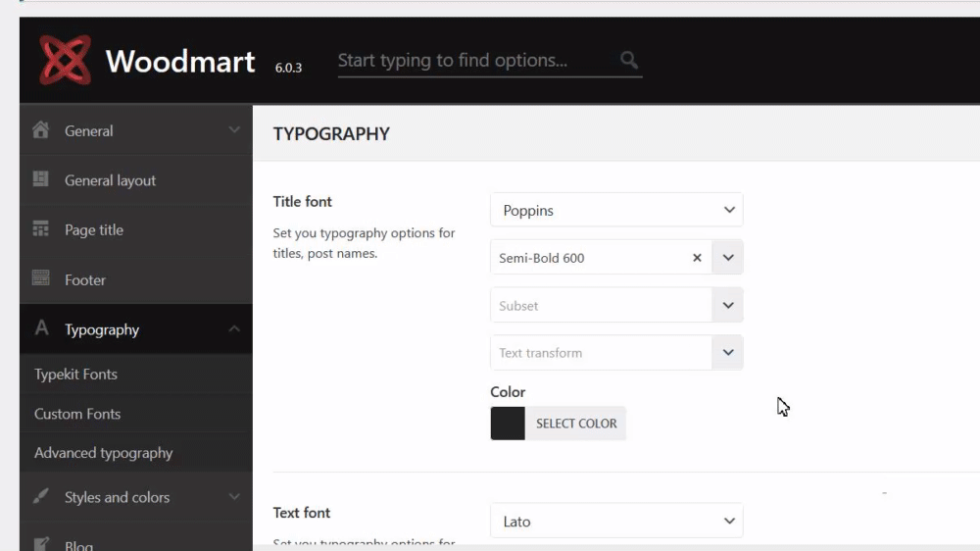Click the Select Color button
The height and width of the screenshot is (551, 980).
(x=576, y=424)
